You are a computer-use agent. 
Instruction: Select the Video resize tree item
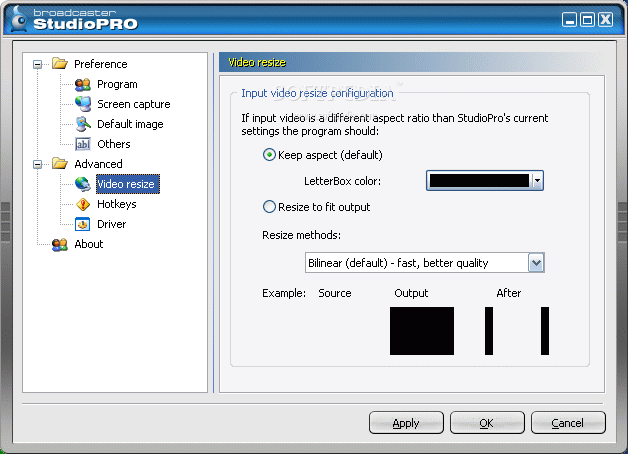pos(128,184)
